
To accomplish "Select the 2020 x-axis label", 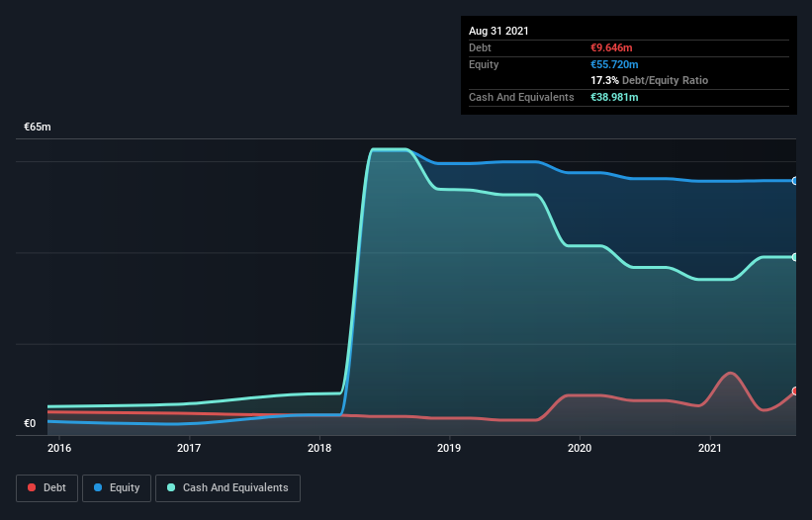I will (x=580, y=448).
